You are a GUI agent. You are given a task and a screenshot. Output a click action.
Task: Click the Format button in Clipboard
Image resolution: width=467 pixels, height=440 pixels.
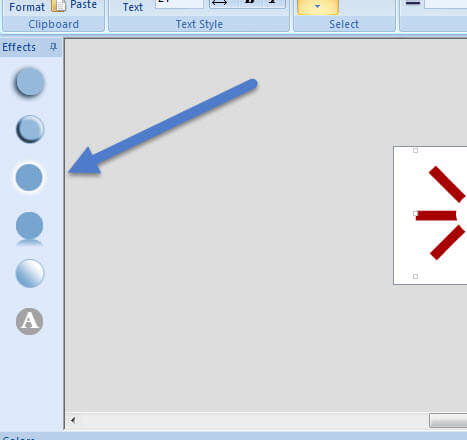click(27, 7)
